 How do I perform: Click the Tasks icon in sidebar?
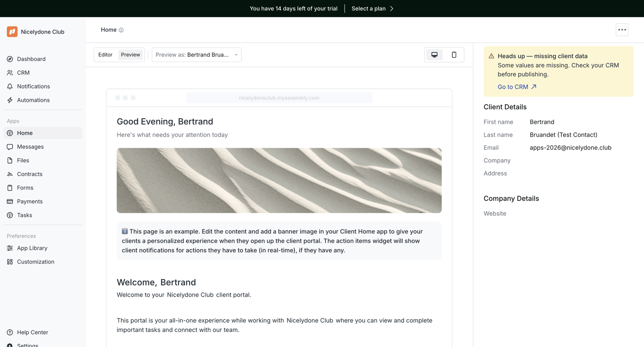[x=10, y=215]
